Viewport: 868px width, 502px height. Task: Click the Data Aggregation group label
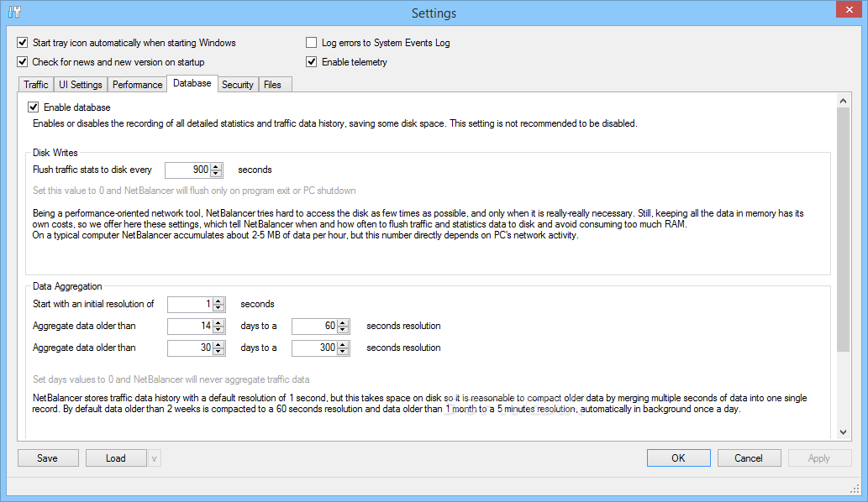coord(67,286)
